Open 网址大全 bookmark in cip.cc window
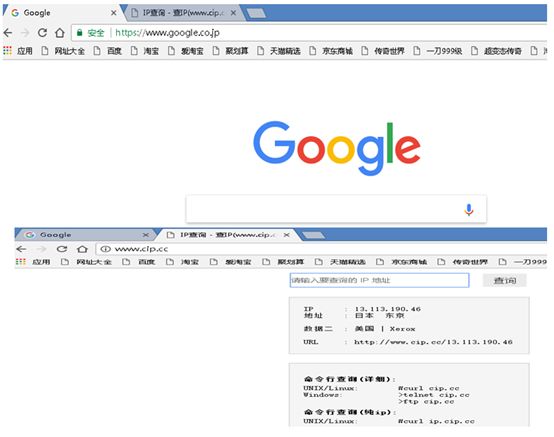This screenshot has height=437, width=554. coord(86,262)
